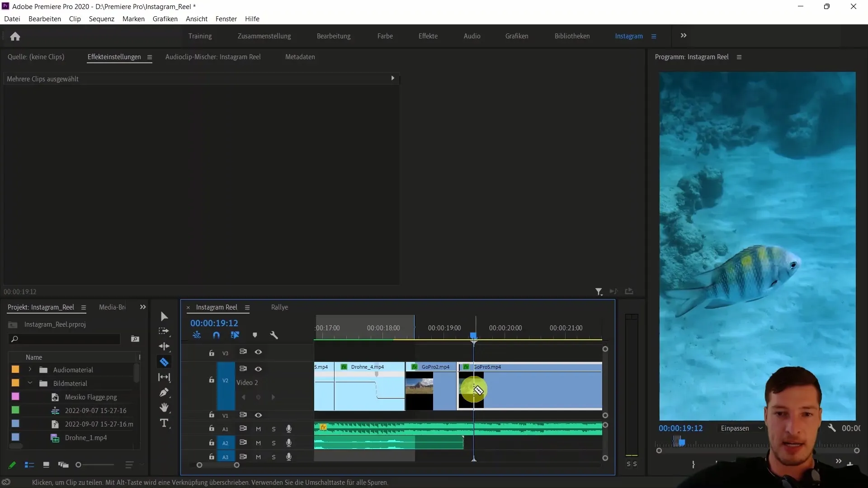Screen dimensions: 868x488
Task: Switch to Rallye sequence tab
Action: [279, 307]
